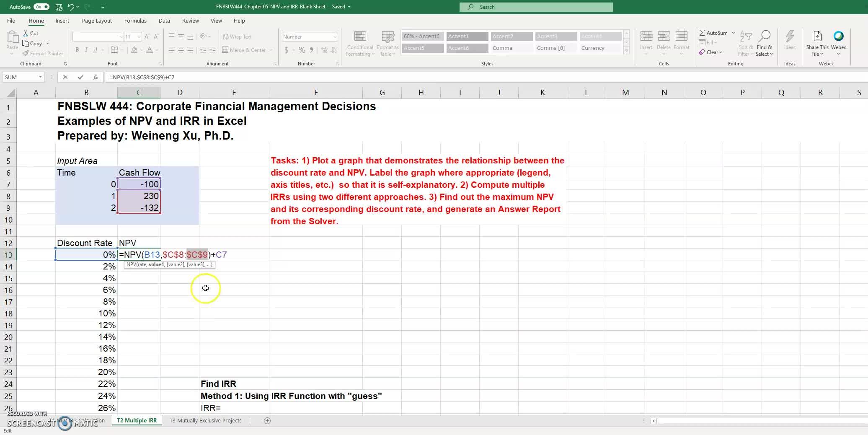Click the horizontal scrollbar left arrow

pos(654,420)
